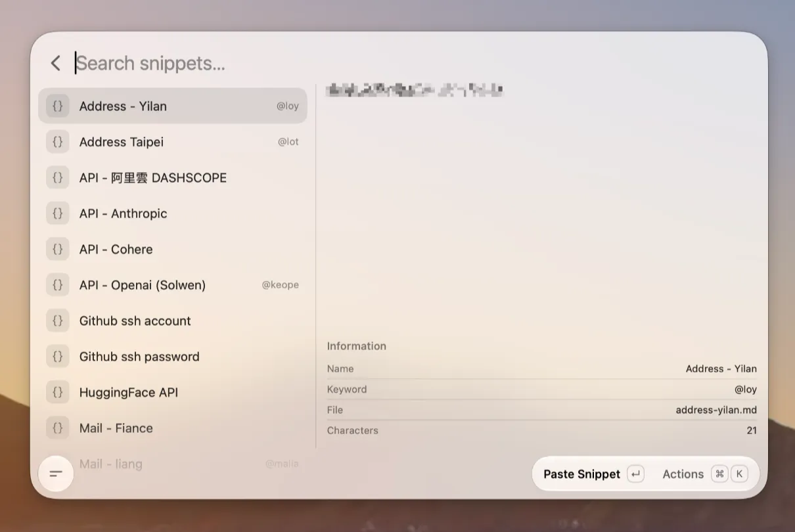
Task: Click the blurred snippet preview text
Action: coord(415,90)
